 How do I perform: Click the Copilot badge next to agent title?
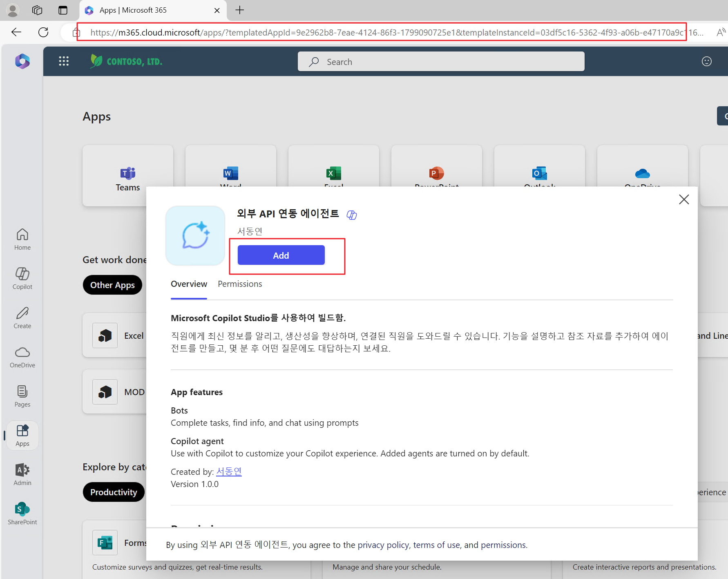352,215
